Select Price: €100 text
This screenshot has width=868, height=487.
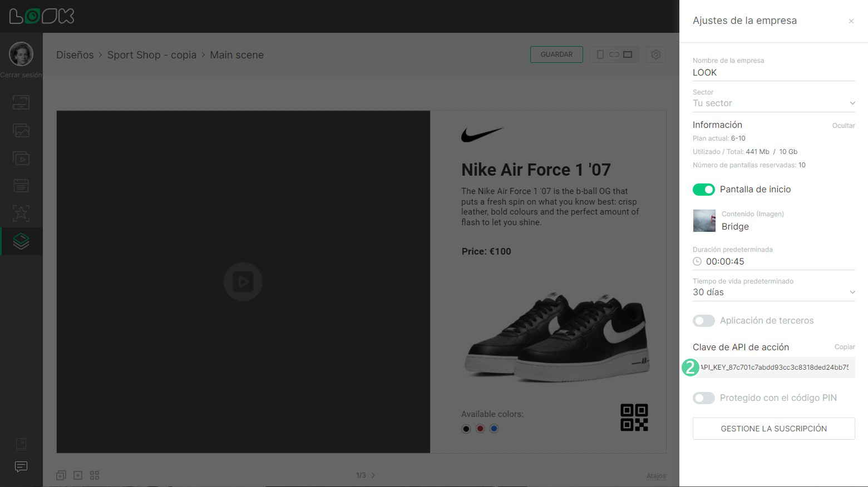pyautogui.click(x=486, y=251)
